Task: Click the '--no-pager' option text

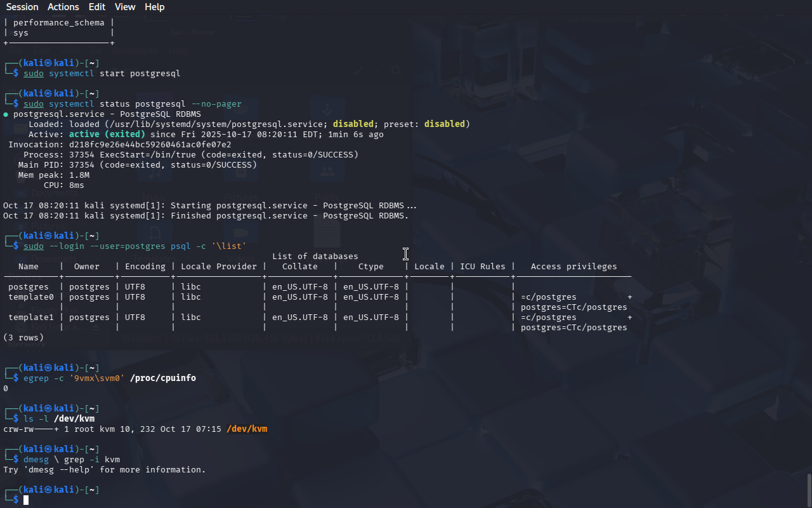Action: coord(216,104)
